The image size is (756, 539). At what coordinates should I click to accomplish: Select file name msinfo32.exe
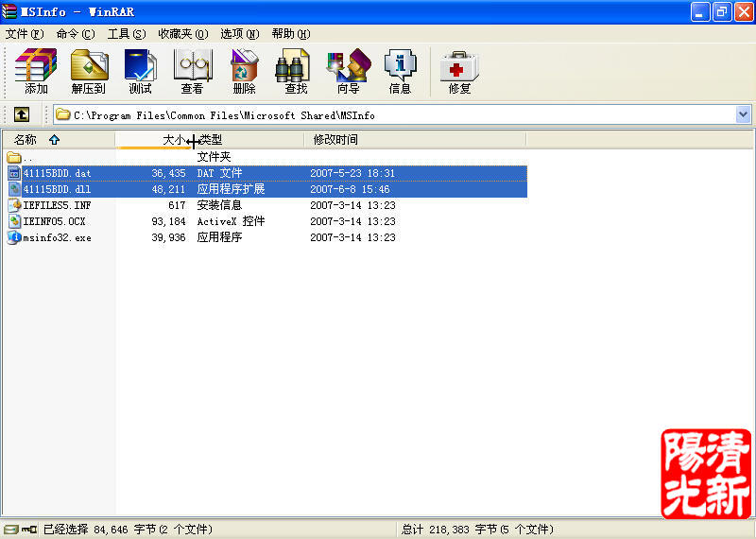click(x=57, y=237)
